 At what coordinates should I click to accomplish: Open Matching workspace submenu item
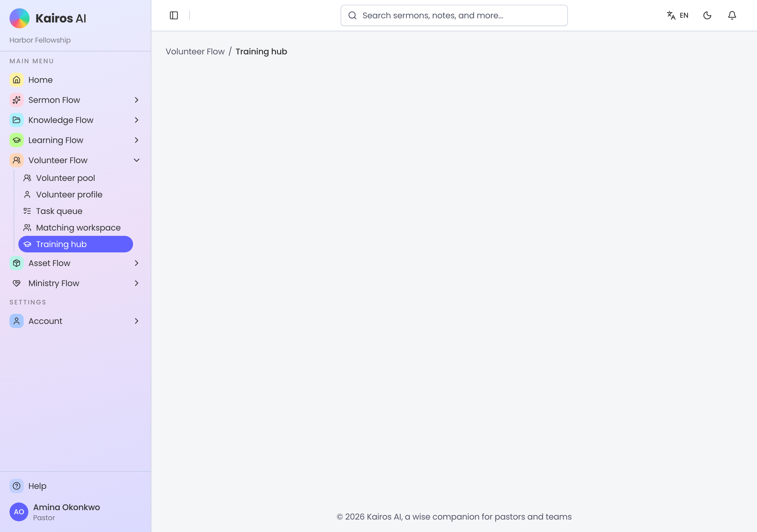click(75, 228)
